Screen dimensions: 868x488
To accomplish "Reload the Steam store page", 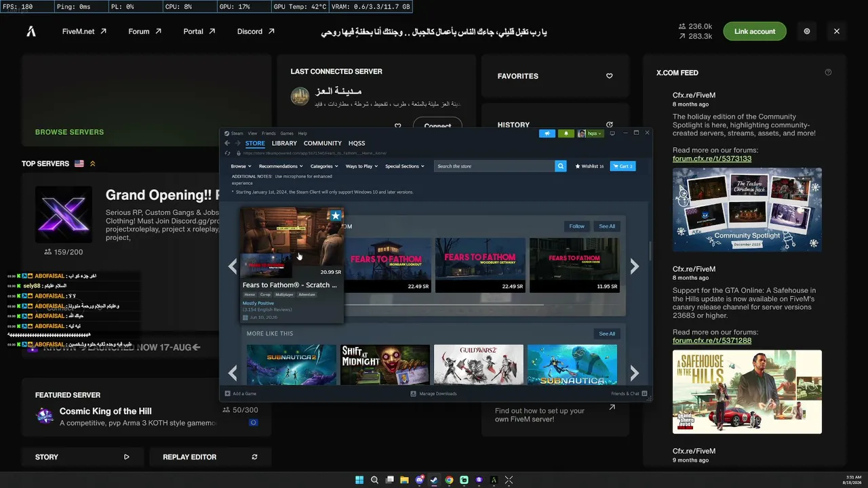I will coord(228,152).
